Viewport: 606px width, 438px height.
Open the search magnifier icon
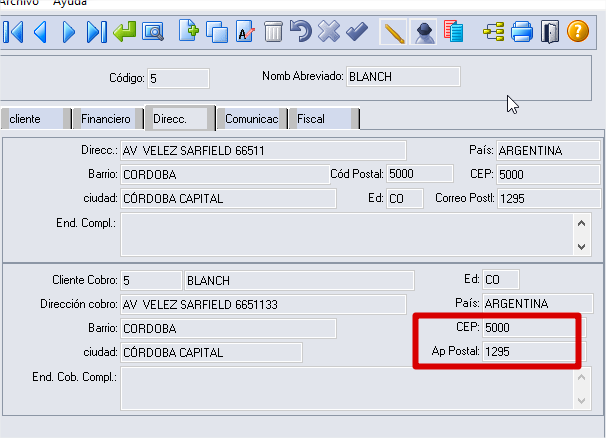(153, 32)
